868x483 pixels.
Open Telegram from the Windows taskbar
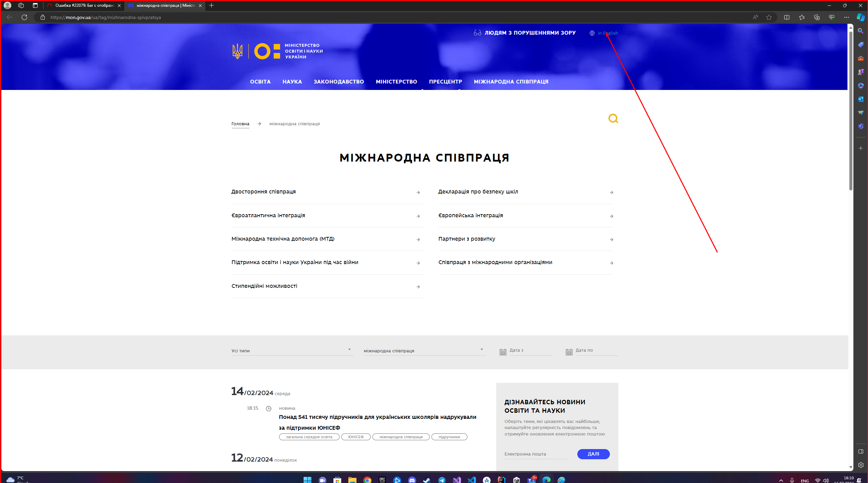click(442, 480)
